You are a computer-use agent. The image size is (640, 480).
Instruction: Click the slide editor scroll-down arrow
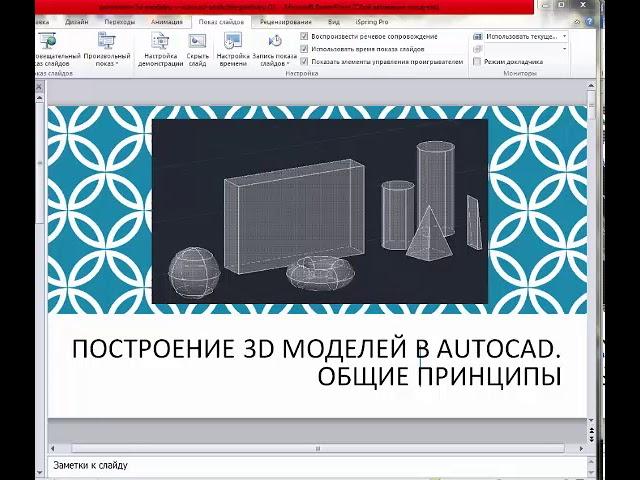coord(591,420)
